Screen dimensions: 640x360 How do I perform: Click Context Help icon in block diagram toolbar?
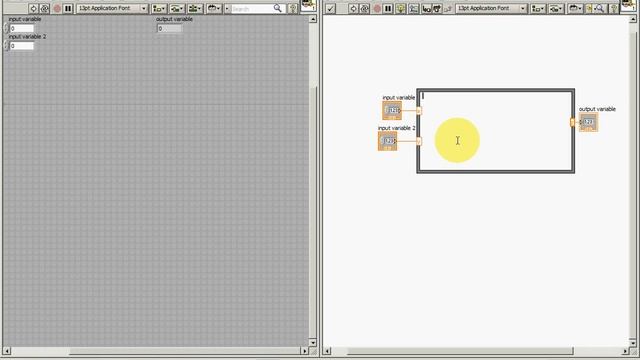point(614,8)
